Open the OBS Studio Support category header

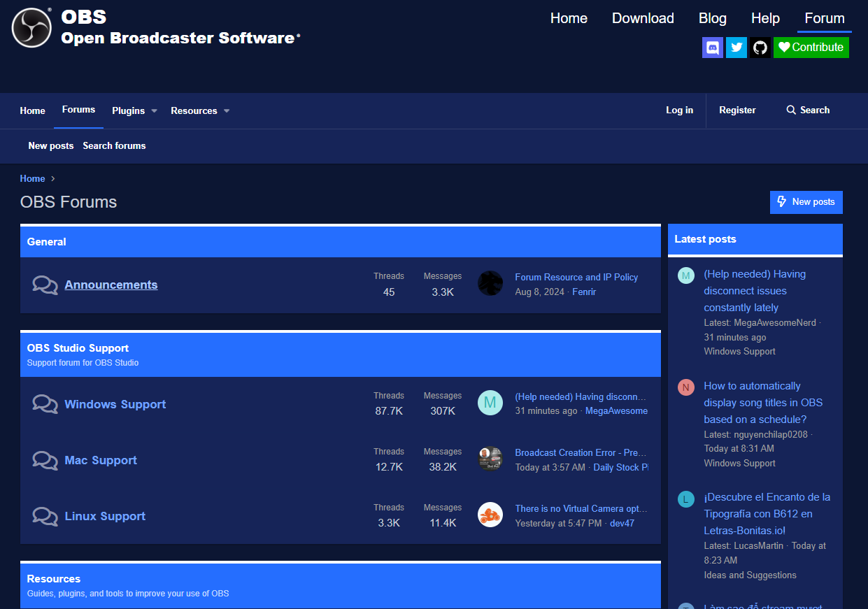tap(78, 348)
